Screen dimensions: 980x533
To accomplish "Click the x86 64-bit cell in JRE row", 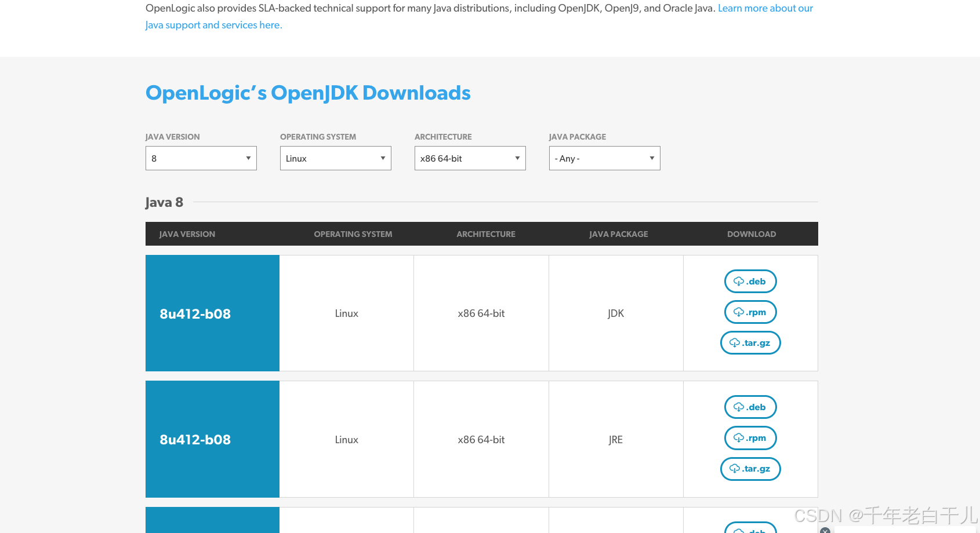I will [481, 439].
